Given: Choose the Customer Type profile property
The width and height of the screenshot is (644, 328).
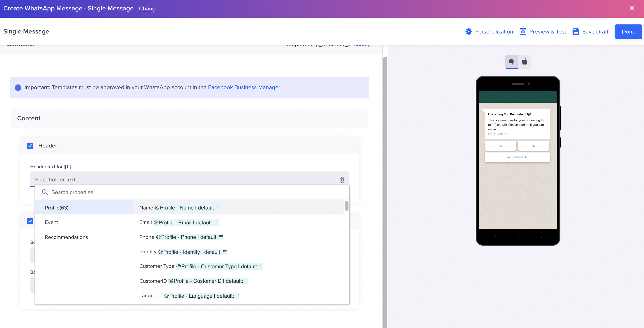Looking at the screenshot, I should pos(201,266).
